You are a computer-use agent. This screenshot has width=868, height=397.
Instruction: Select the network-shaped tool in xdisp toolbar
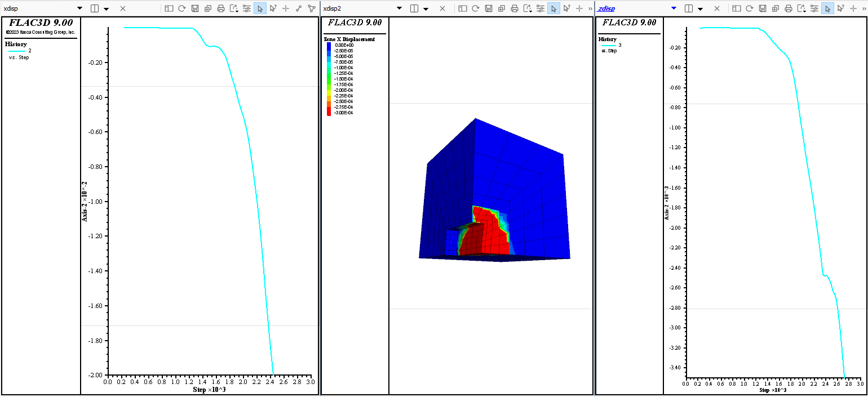[x=312, y=8]
